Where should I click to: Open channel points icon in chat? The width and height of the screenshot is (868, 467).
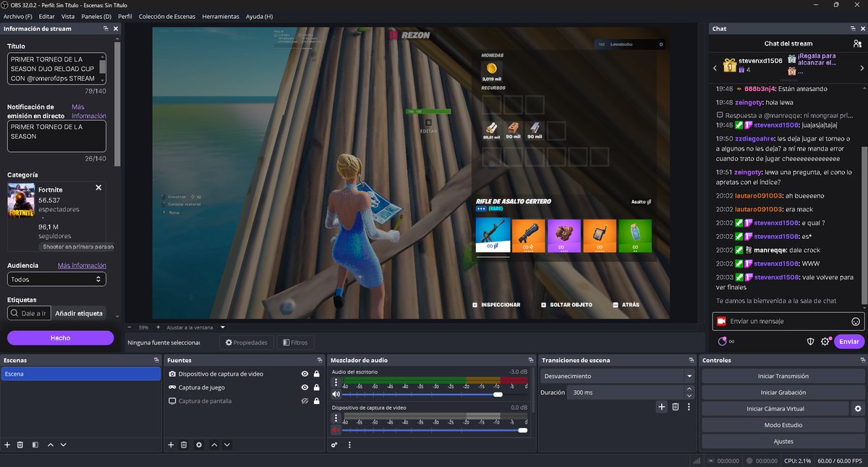tap(722, 342)
